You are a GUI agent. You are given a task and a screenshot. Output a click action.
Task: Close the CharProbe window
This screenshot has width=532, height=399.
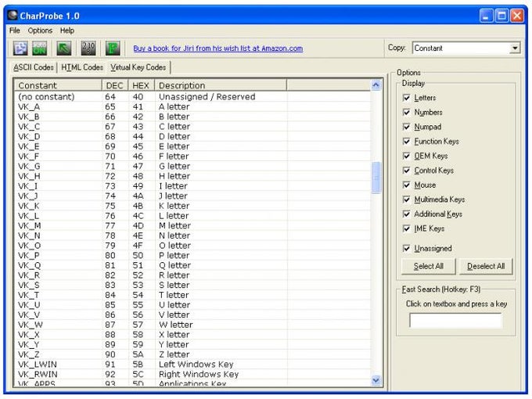point(517,16)
